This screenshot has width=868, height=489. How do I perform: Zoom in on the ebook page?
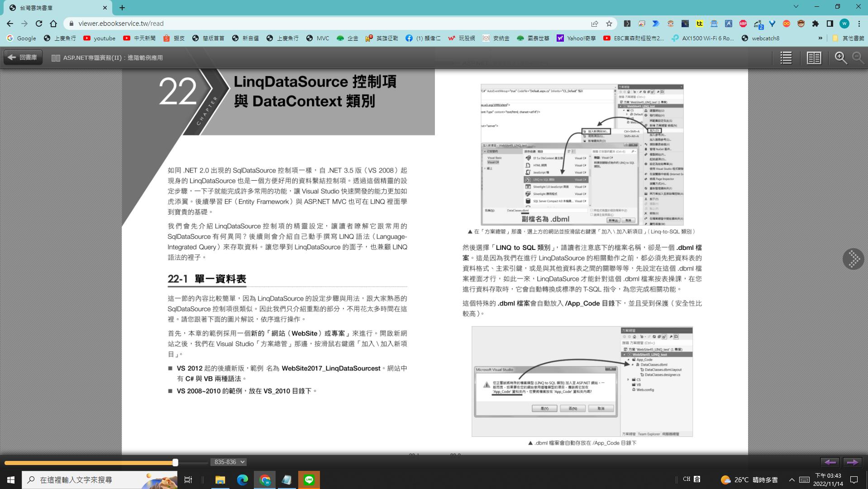click(841, 58)
